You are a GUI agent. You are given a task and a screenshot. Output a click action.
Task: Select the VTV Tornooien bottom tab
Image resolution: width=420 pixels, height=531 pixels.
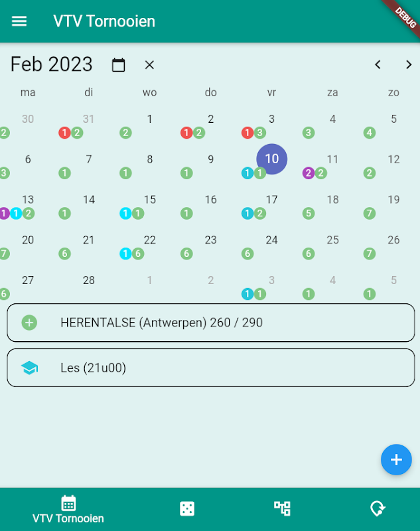(68, 509)
